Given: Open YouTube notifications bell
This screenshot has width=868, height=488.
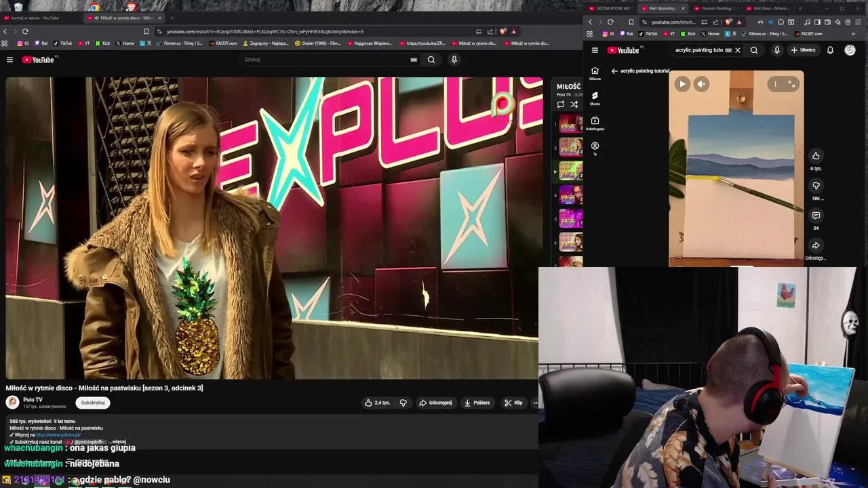Looking at the screenshot, I should (x=830, y=50).
